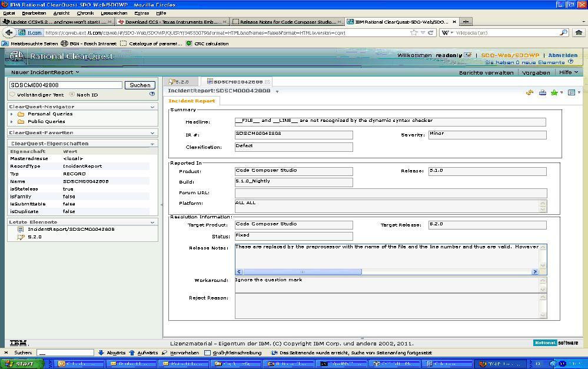Click the Abmelden link

pos(563,55)
